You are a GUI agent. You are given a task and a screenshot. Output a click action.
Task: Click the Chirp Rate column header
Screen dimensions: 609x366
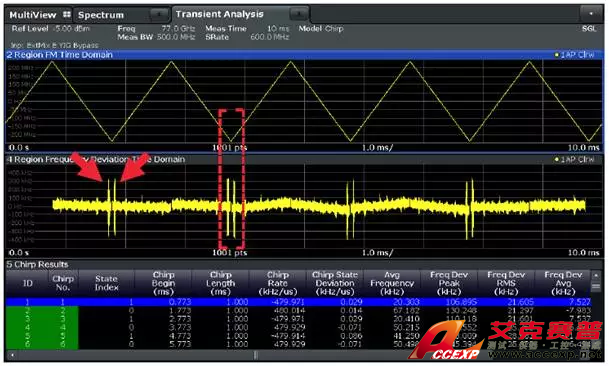pos(278,284)
